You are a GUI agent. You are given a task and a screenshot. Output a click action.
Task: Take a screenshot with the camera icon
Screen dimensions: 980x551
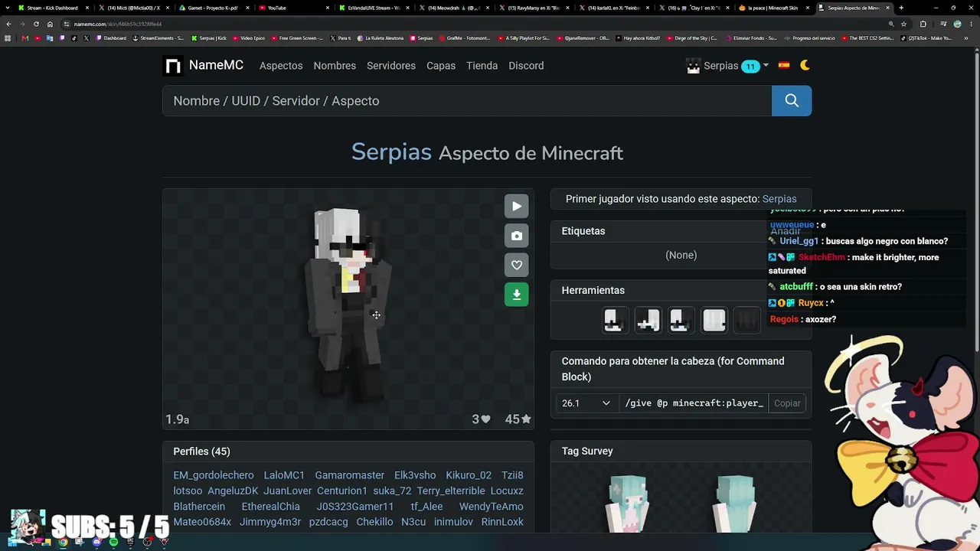(517, 236)
